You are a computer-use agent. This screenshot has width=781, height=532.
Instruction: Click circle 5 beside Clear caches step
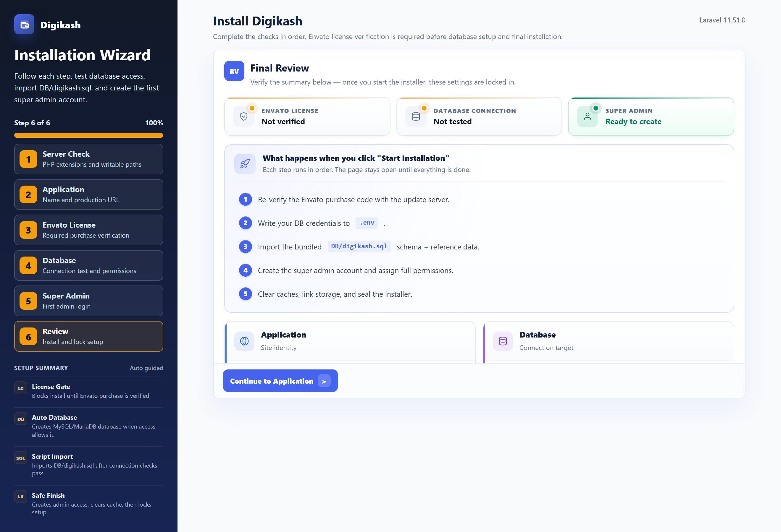point(245,294)
